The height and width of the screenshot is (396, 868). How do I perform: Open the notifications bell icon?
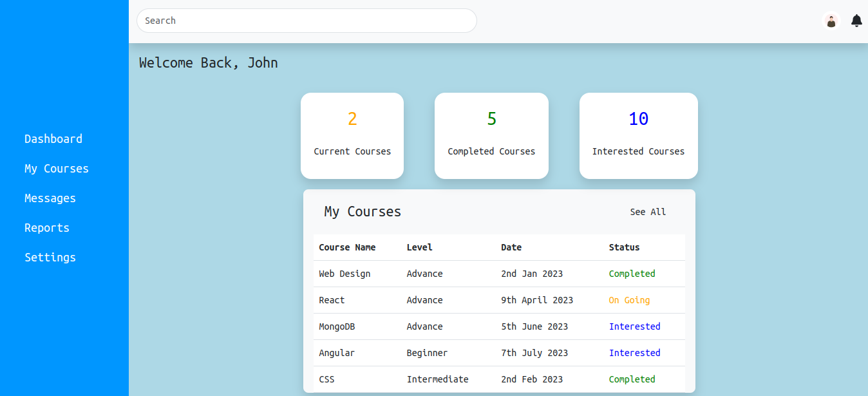pyautogui.click(x=856, y=21)
